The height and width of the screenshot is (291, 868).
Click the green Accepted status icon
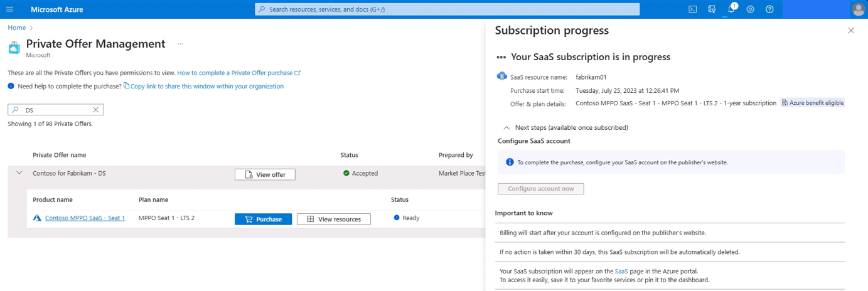346,173
